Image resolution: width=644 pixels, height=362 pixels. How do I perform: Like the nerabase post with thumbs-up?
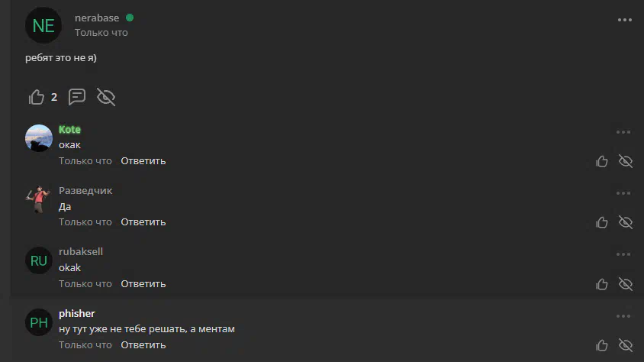pyautogui.click(x=37, y=98)
